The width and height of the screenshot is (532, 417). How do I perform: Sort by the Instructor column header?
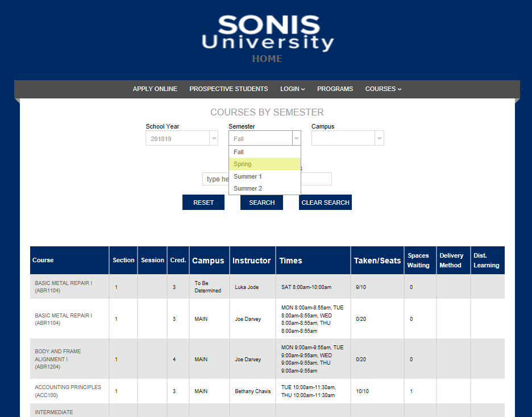tap(251, 261)
